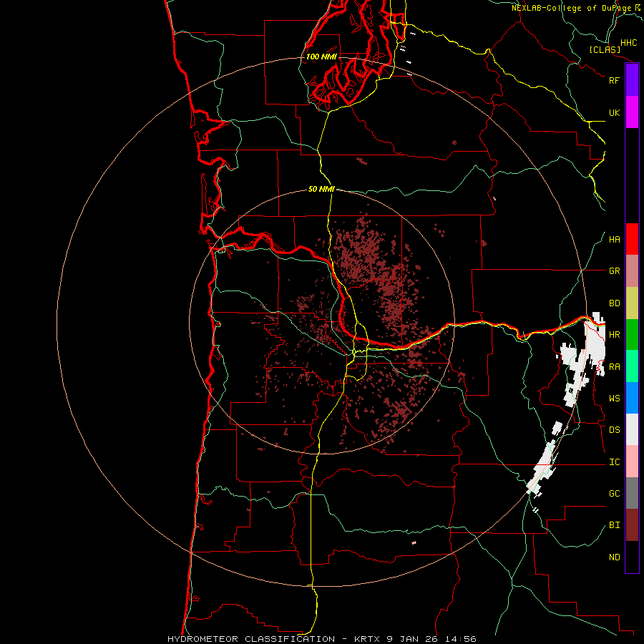This screenshot has height=644, width=644.
Task: Click the GR legend label
Action: tap(614, 271)
